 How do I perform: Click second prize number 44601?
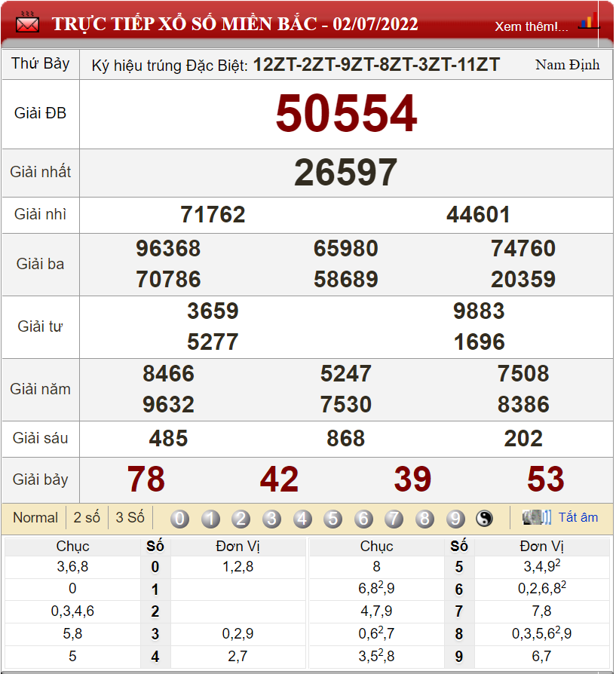(x=479, y=215)
